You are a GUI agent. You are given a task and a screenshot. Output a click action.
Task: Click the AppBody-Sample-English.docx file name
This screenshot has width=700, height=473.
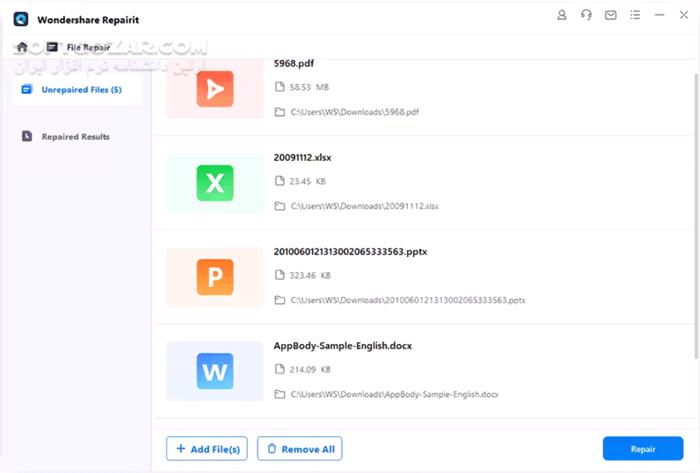coord(342,346)
